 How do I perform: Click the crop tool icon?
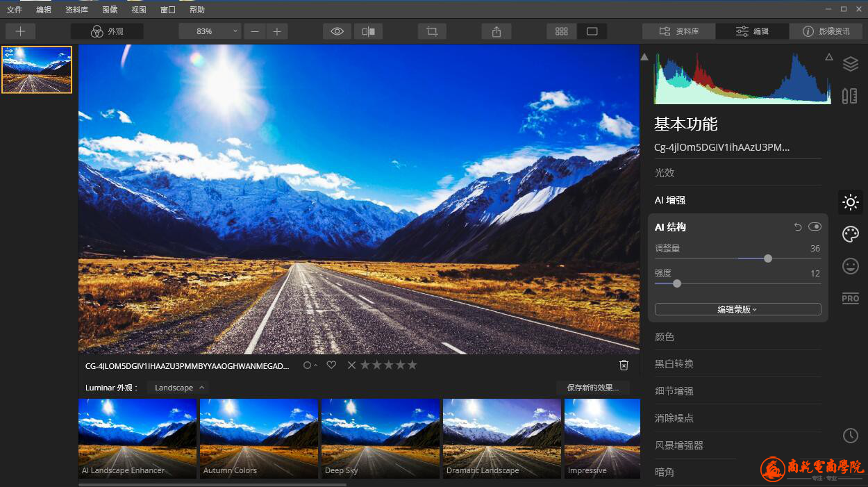432,31
